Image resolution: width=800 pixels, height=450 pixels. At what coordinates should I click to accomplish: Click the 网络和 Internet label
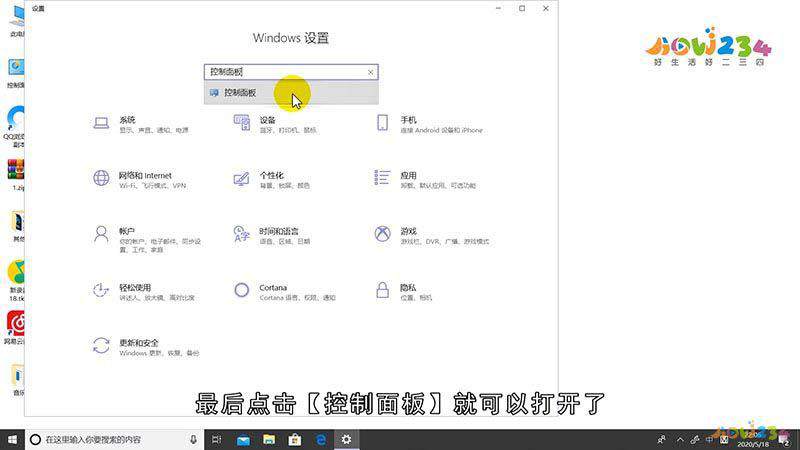point(145,176)
